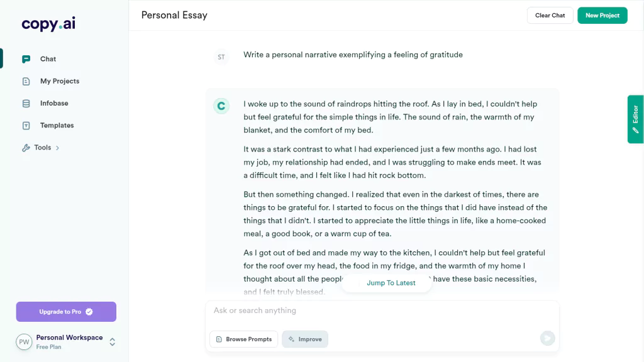This screenshot has width=644, height=362.
Task: Start a New Project
Action: point(602,16)
